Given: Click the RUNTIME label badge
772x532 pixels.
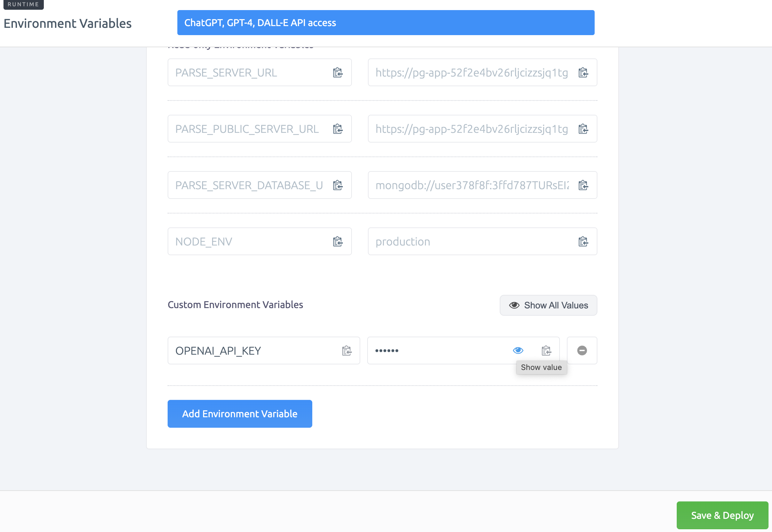Looking at the screenshot, I should 23,5.
